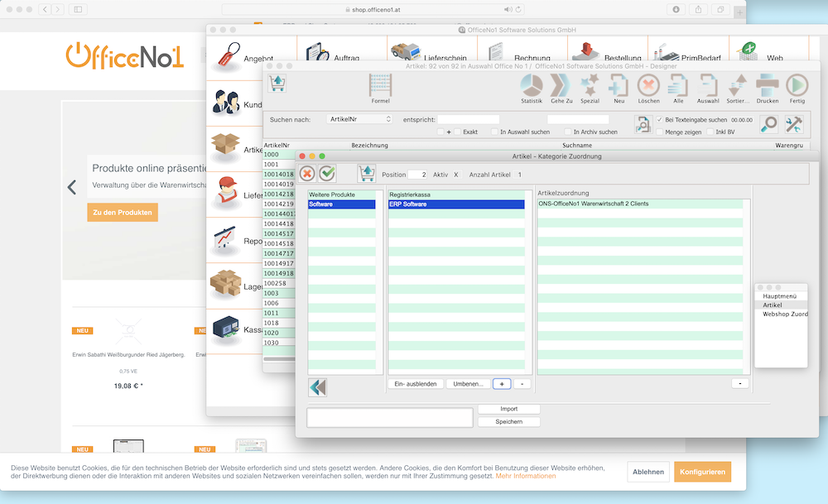The image size is (828, 504).
Task: Toggle the Inkl BV checkbox
Action: click(710, 132)
